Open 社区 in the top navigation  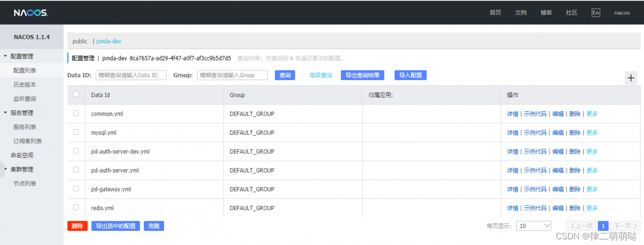[x=572, y=13]
